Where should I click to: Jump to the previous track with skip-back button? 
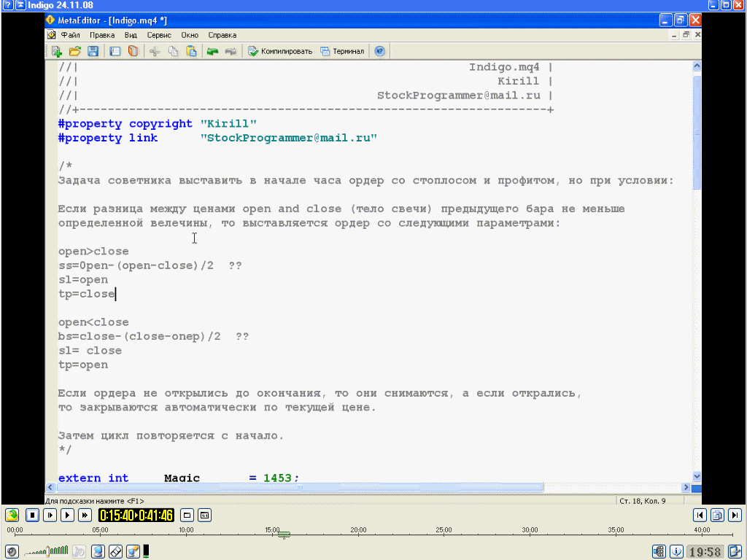pyautogui.click(x=700, y=515)
